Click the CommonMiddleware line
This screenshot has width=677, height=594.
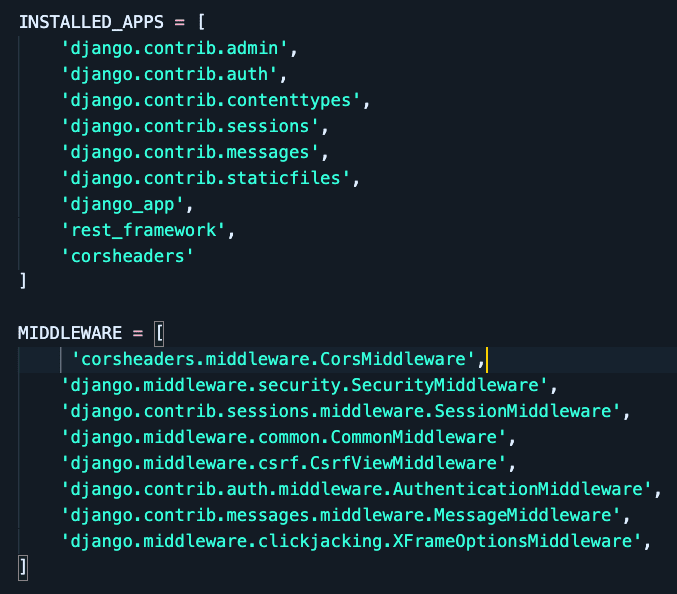(x=288, y=437)
